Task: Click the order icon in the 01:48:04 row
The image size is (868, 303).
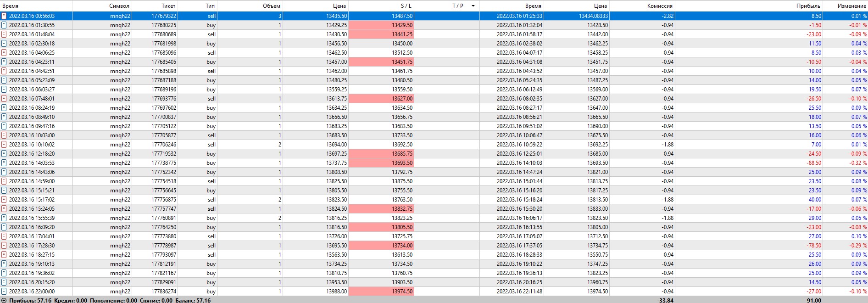Action: (x=4, y=34)
